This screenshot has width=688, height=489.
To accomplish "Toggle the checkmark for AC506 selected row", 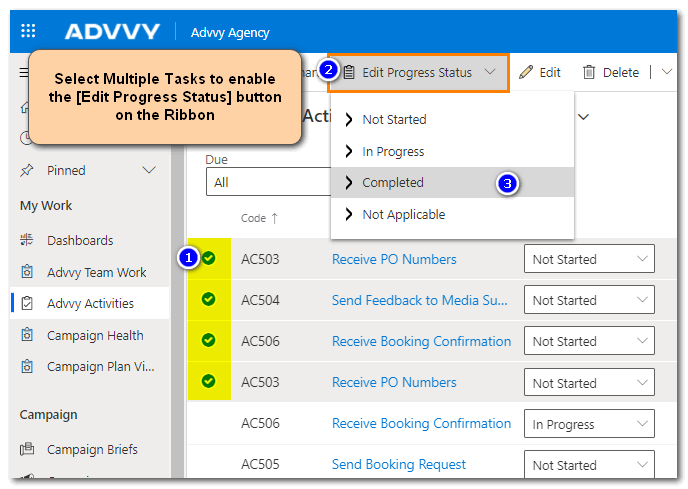I will point(208,340).
